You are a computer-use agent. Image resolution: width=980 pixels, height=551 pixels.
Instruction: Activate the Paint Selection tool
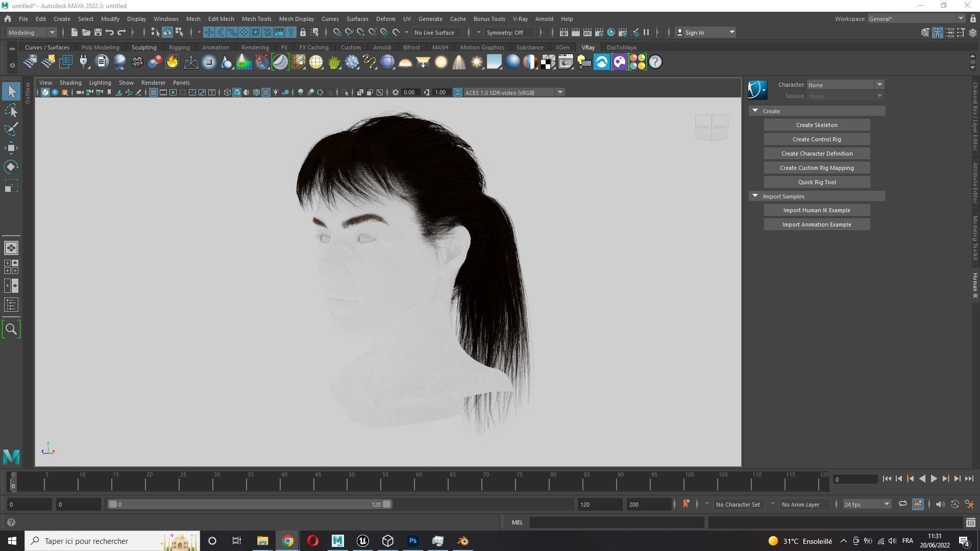point(11,129)
